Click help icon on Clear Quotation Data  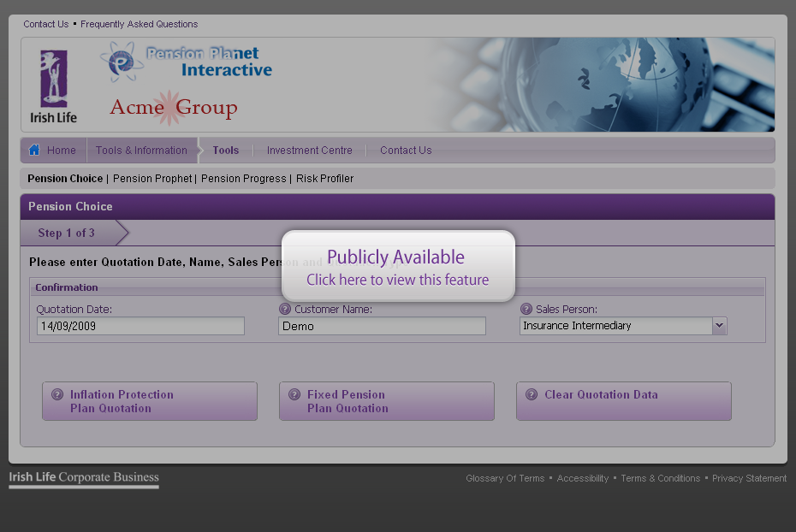[x=532, y=395]
